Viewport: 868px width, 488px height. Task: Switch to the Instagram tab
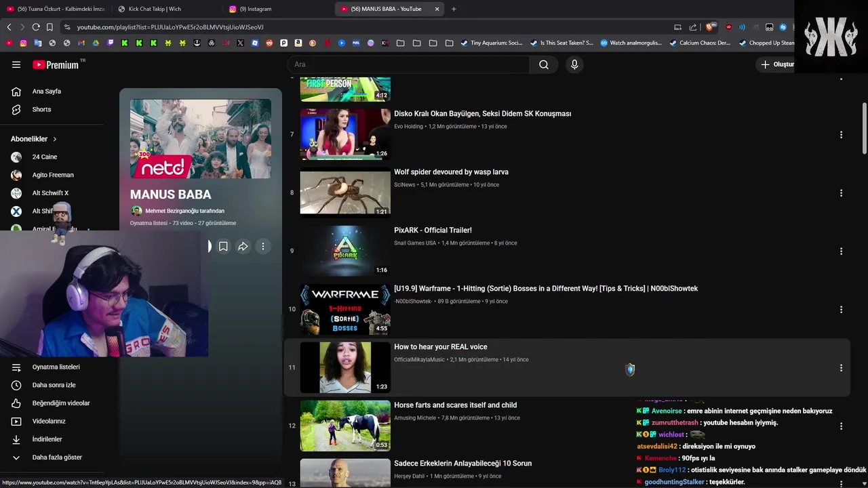[278, 9]
